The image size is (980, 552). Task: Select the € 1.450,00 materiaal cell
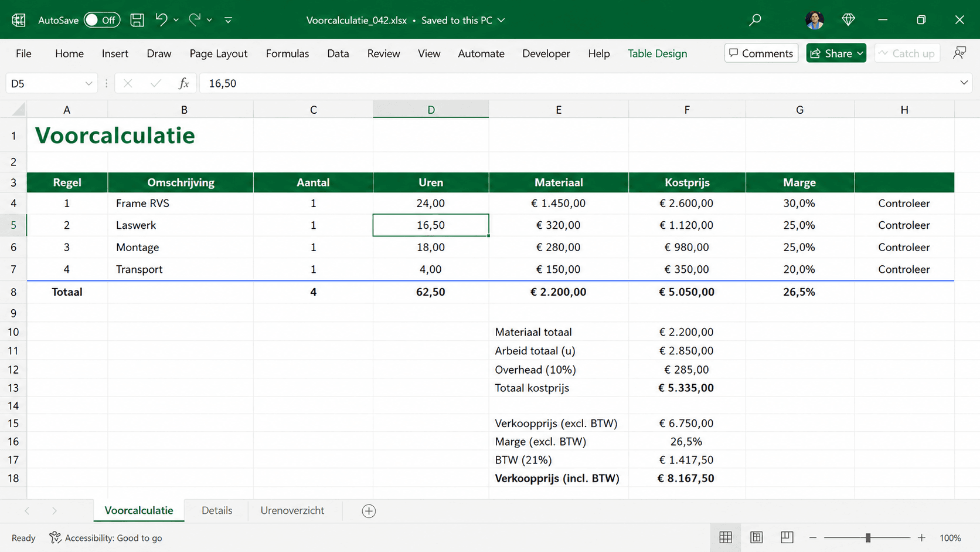click(559, 204)
